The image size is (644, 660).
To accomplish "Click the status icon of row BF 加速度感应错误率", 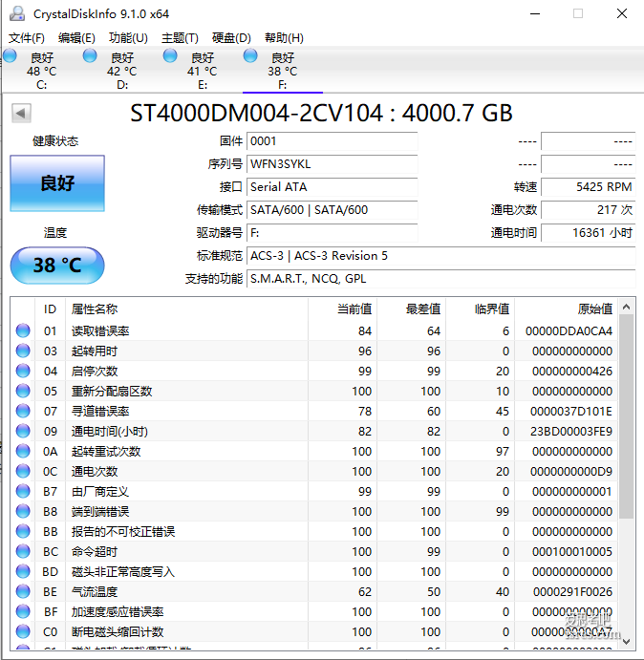I will 23,611.
